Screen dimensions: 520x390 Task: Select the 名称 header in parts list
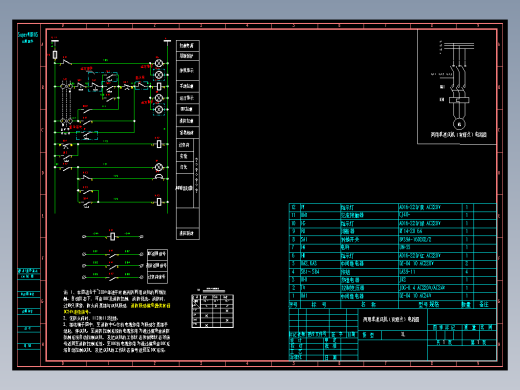click(369, 304)
